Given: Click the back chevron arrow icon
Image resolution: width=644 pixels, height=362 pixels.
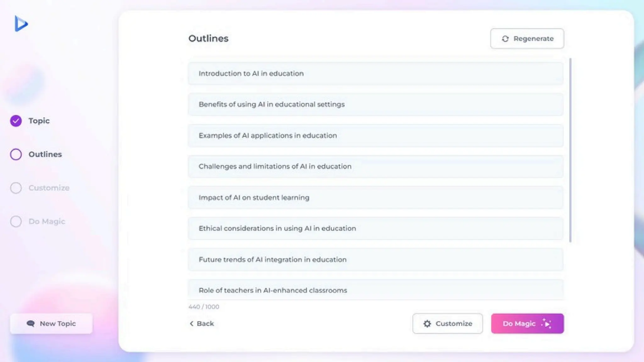Looking at the screenshot, I should 192,323.
